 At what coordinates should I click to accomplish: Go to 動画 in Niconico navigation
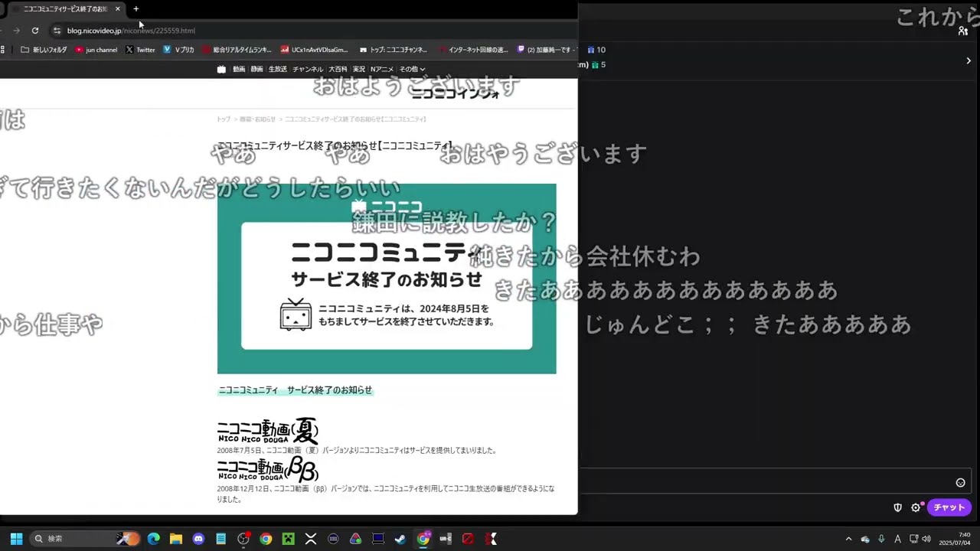(x=239, y=69)
